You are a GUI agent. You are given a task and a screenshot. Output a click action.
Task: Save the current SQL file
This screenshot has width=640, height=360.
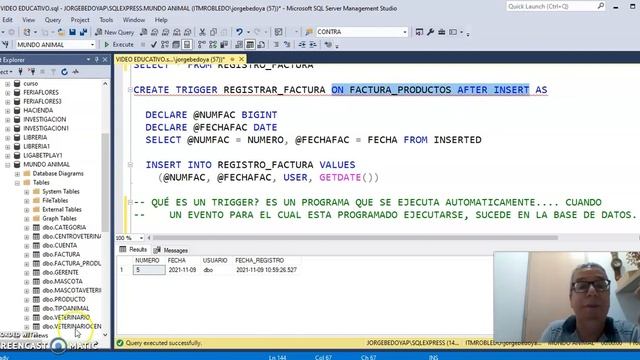point(72,32)
